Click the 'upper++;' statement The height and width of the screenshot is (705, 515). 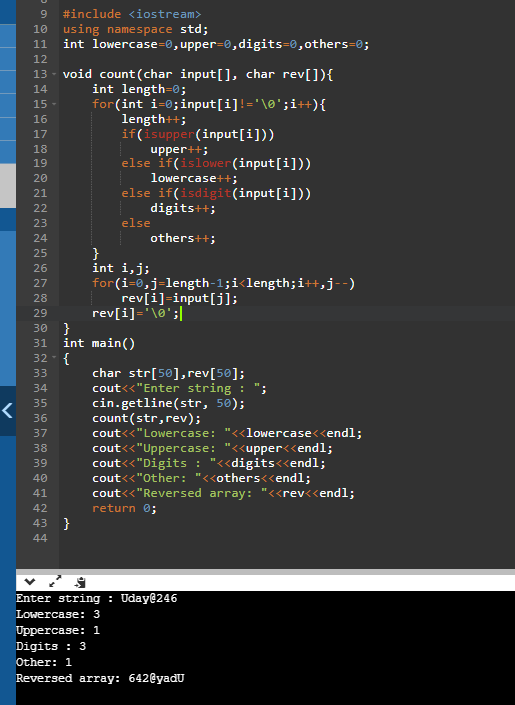(179, 149)
